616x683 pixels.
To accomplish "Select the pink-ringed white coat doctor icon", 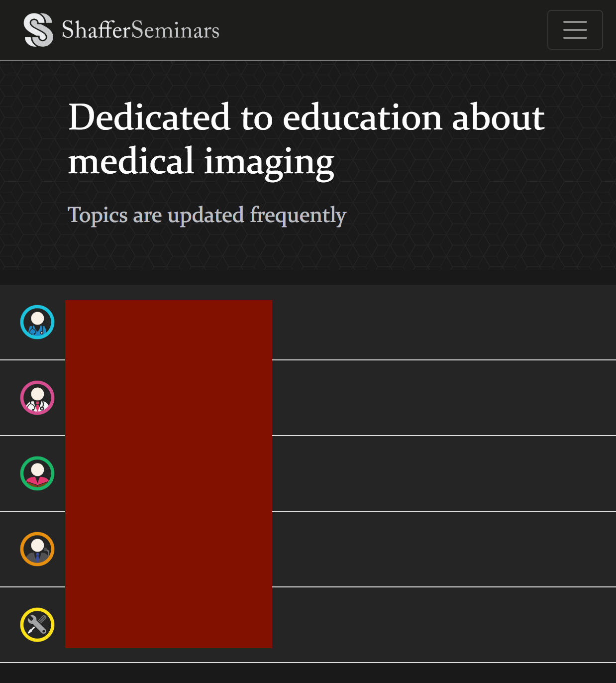I will coord(37,398).
